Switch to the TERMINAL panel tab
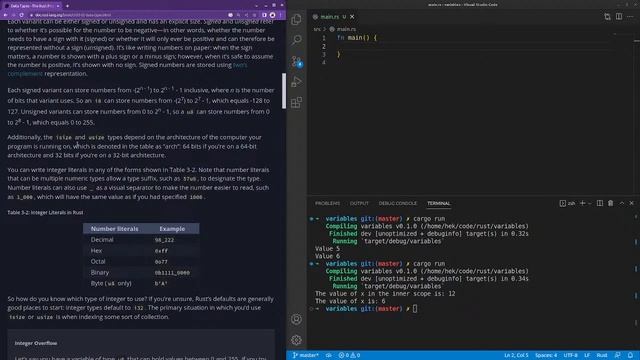The width and height of the screenshot is (640, 360). pos(438,203)
